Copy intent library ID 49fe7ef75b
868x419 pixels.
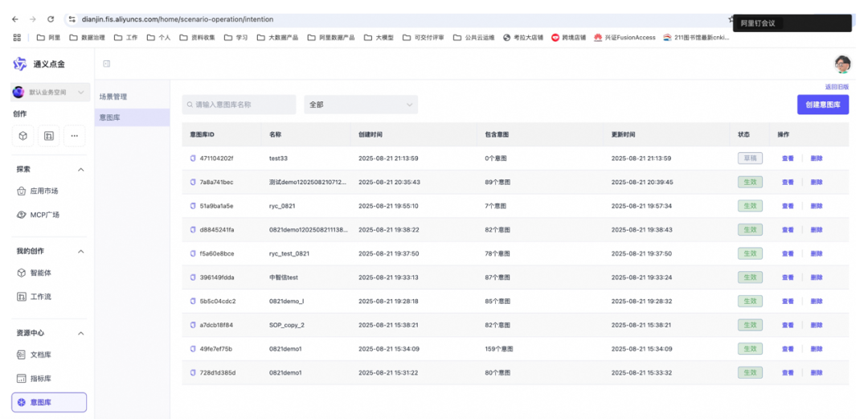click(193, 349)
